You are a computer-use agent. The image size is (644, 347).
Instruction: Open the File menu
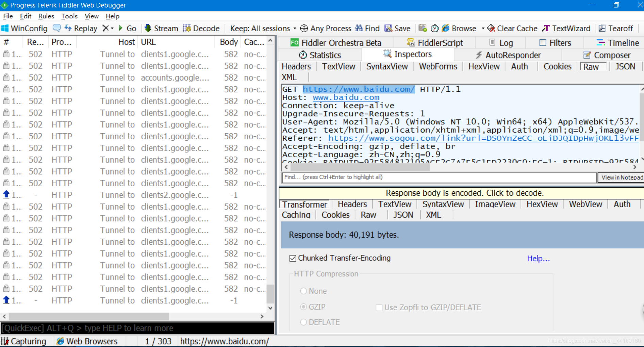point(8,16)
